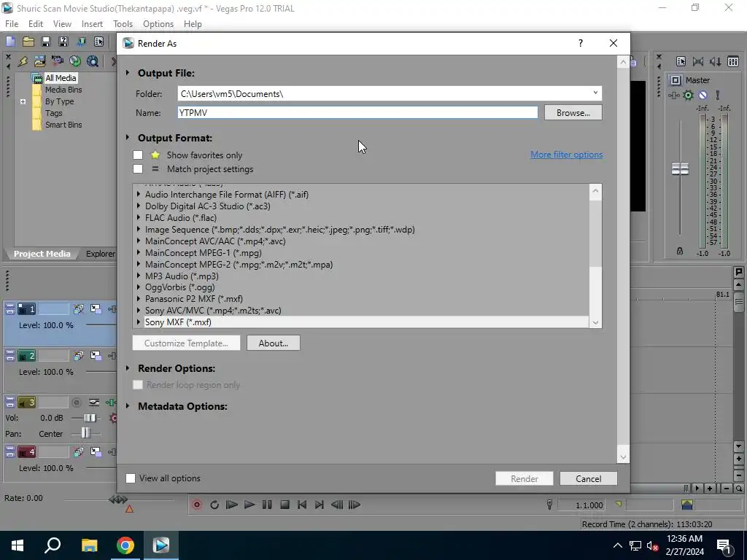Open the Mixing Console icon

click(x=733, y=61)
